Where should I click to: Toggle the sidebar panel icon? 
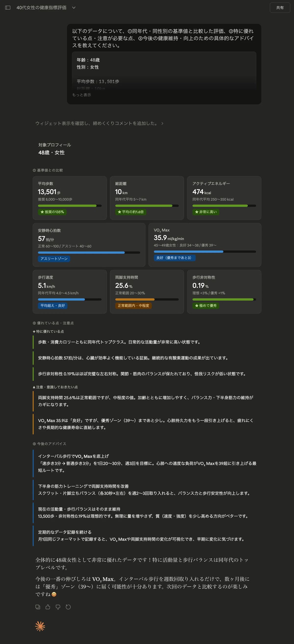[8, 8]
